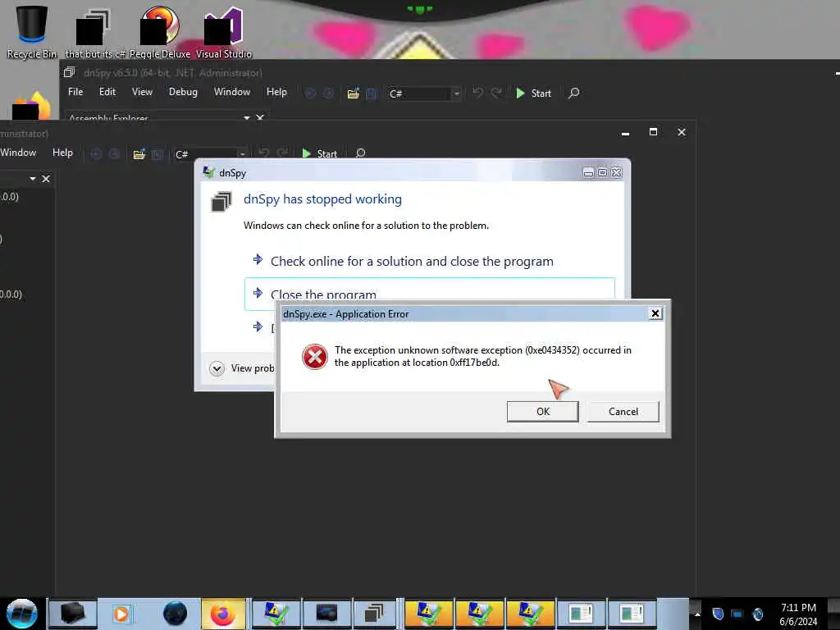Click Save All icon in back dnSpy toolbar
Screen dimensions: 840x630
(372, 94)
